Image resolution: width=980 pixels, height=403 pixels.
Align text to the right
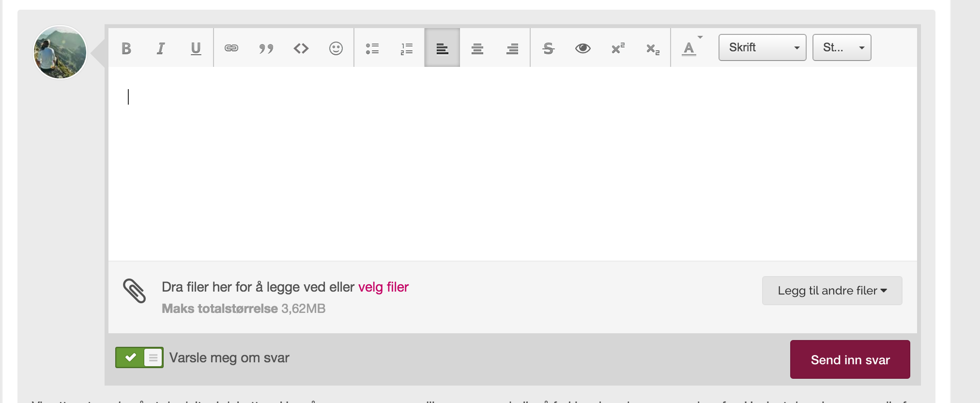(512, 48)
